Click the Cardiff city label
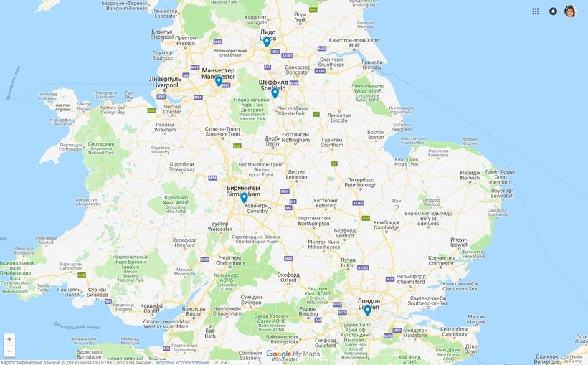The image size is (588, 365). coord(152,308)
